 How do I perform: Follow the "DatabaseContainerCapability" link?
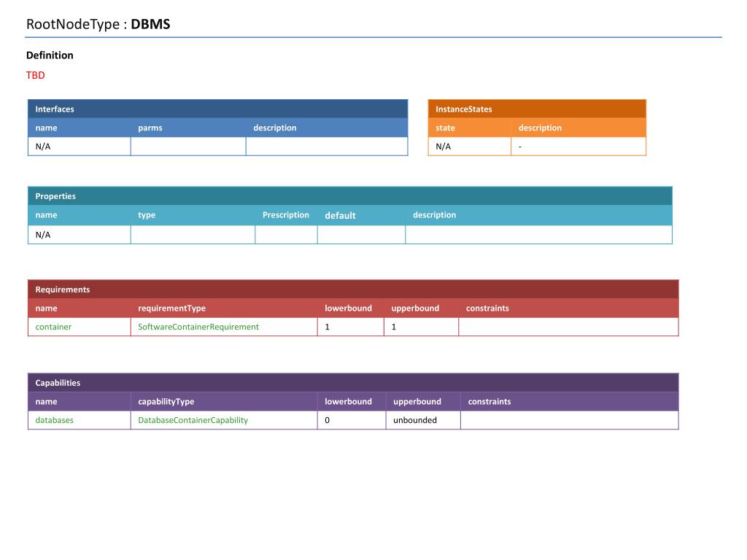(193, 420)
